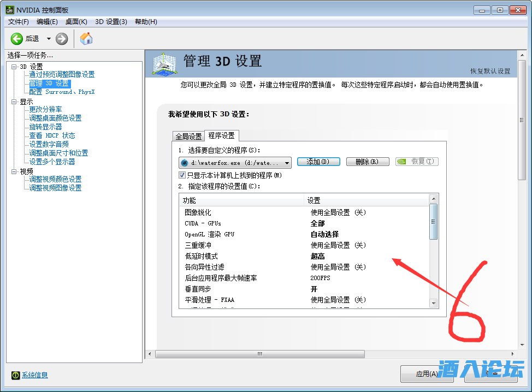
Task: Open 配置 Surround、PhysX tree item
Action: point(62,92)
